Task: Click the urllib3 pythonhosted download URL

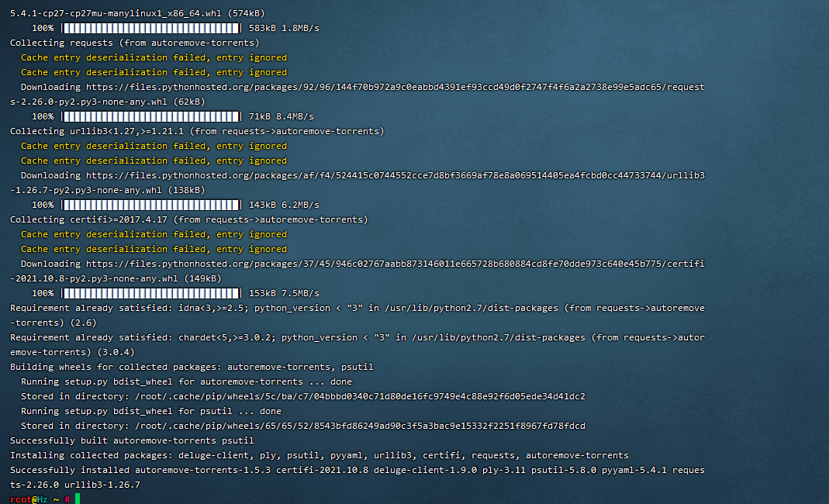Action: tap(395, 175)
